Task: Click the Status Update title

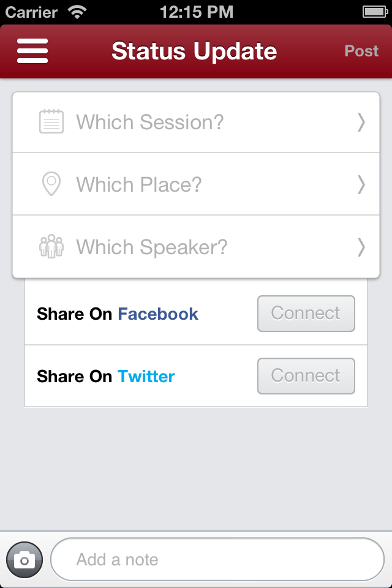Action: [194, 51]
